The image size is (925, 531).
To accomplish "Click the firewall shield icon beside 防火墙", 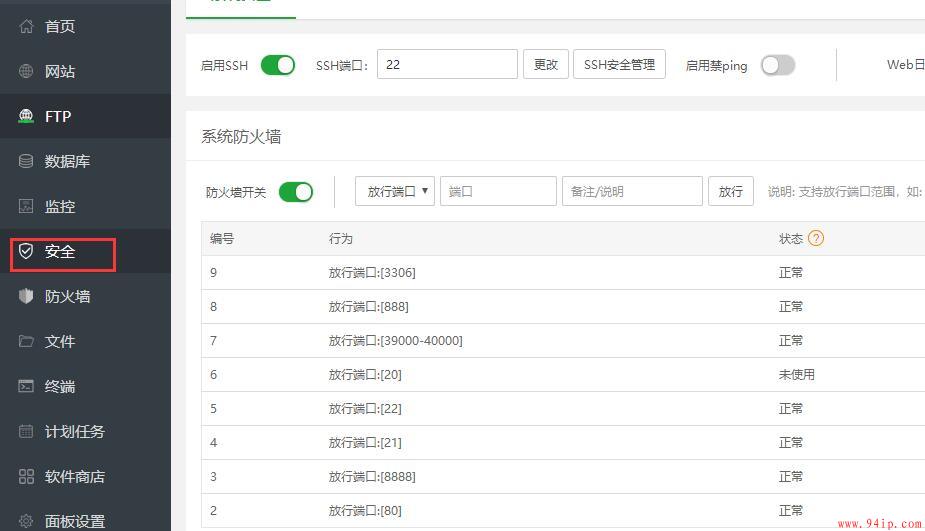I will tap(26, 296).
